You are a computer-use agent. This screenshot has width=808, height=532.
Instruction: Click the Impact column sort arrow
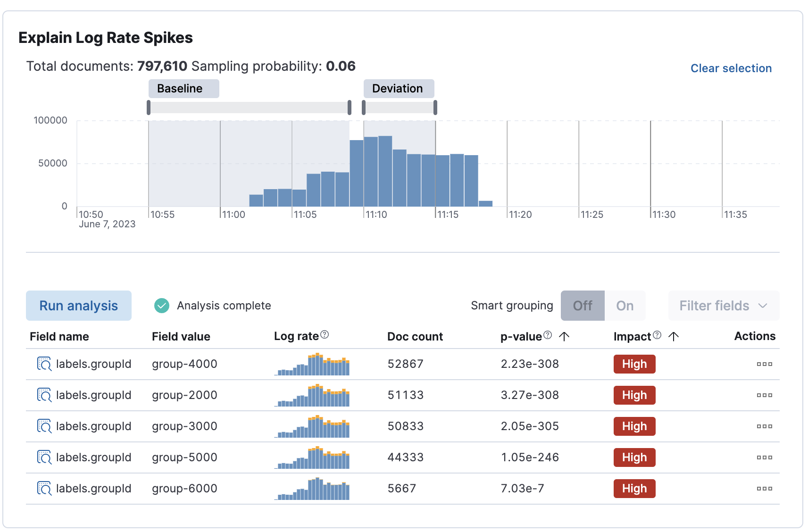click(674, 336)
